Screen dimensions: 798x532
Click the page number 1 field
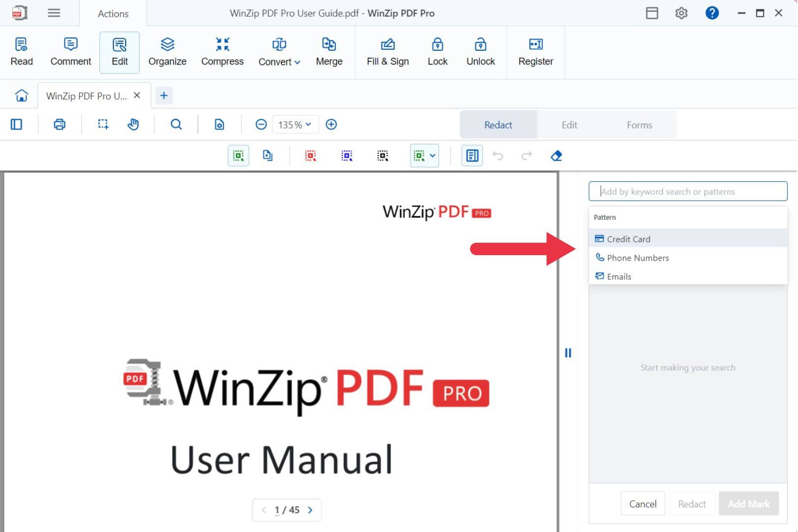[277, 510]
